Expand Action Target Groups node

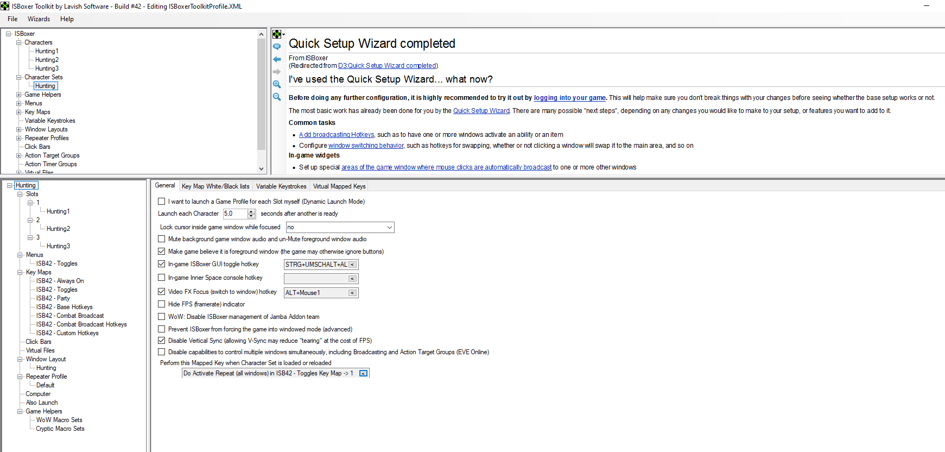point(19,155)
